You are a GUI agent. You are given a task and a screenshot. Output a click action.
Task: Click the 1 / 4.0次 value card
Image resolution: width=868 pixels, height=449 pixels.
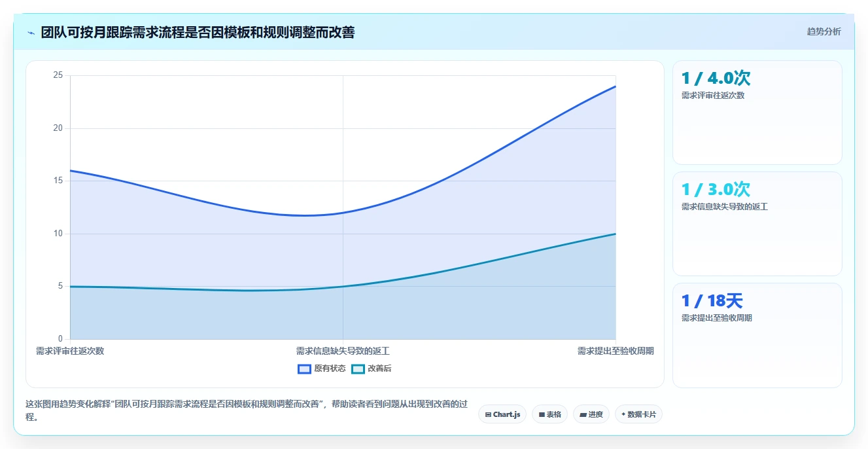pos(757,113)
